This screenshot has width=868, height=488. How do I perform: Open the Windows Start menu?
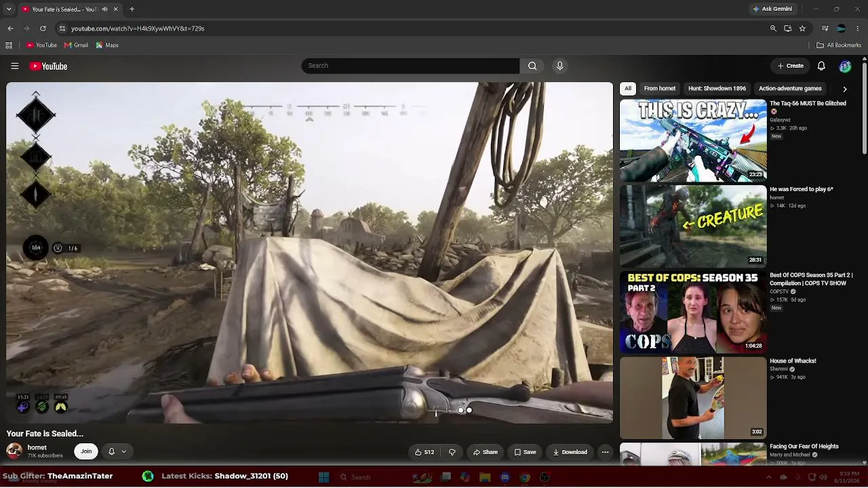coord(324,477)
